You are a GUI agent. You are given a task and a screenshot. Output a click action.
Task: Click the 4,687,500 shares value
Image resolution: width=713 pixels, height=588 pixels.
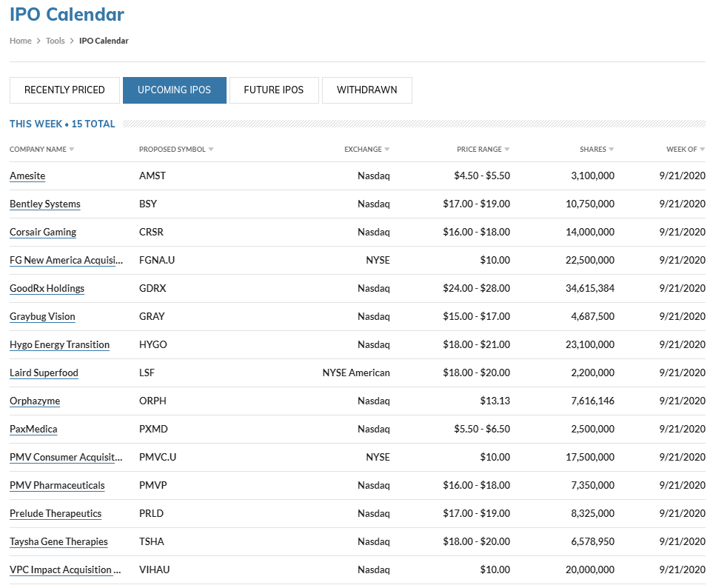592,317
